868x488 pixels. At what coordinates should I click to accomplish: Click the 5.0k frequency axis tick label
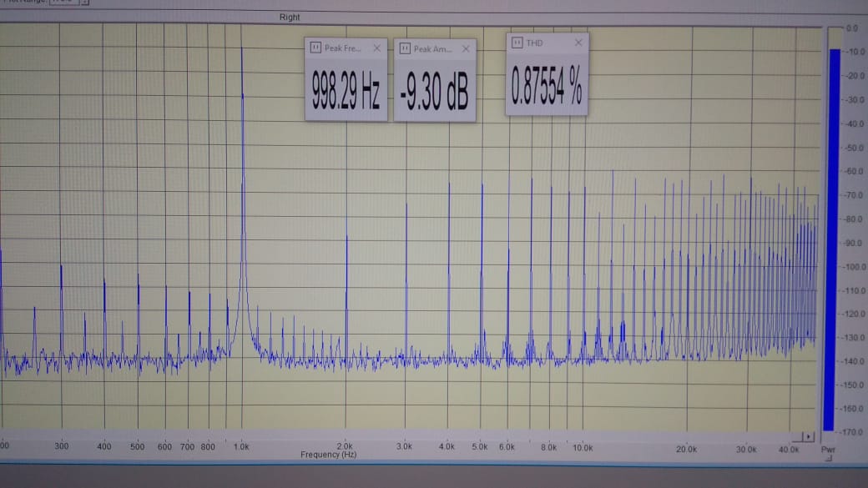[x=480, y=446]
